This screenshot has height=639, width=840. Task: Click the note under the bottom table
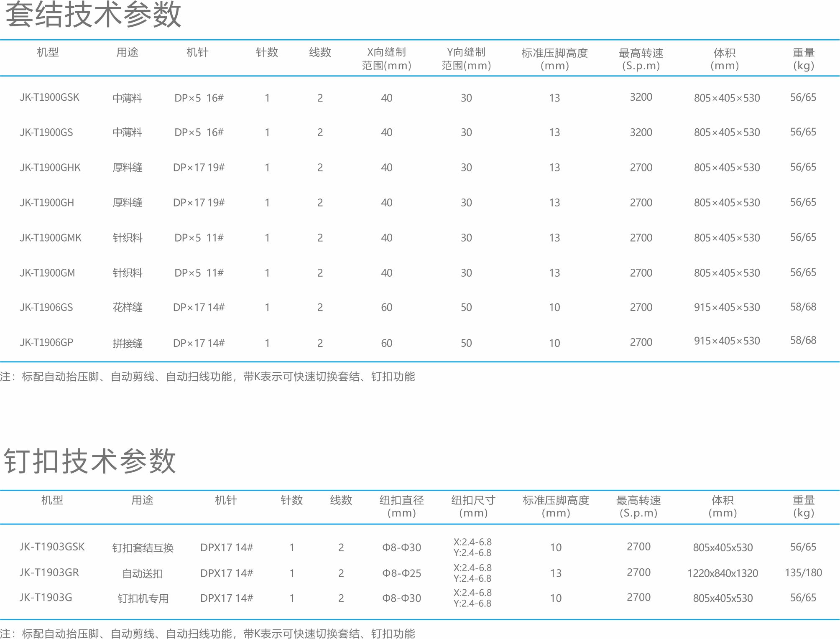(207, 633)
